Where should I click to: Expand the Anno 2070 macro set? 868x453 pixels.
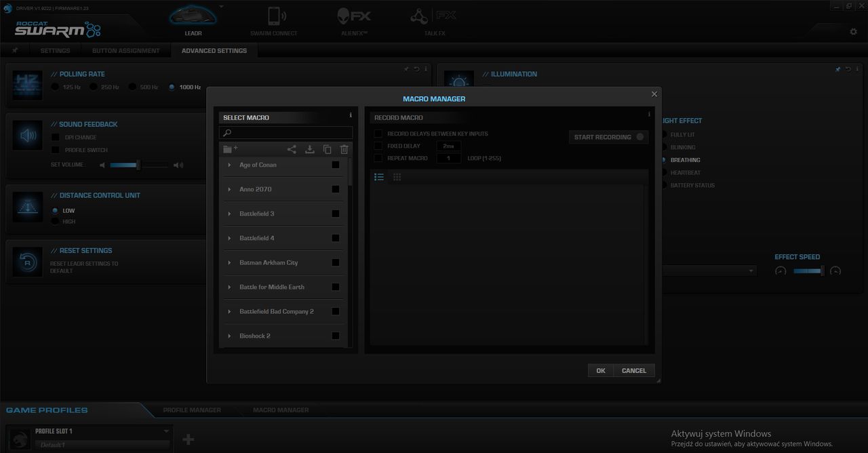[229, 189]
